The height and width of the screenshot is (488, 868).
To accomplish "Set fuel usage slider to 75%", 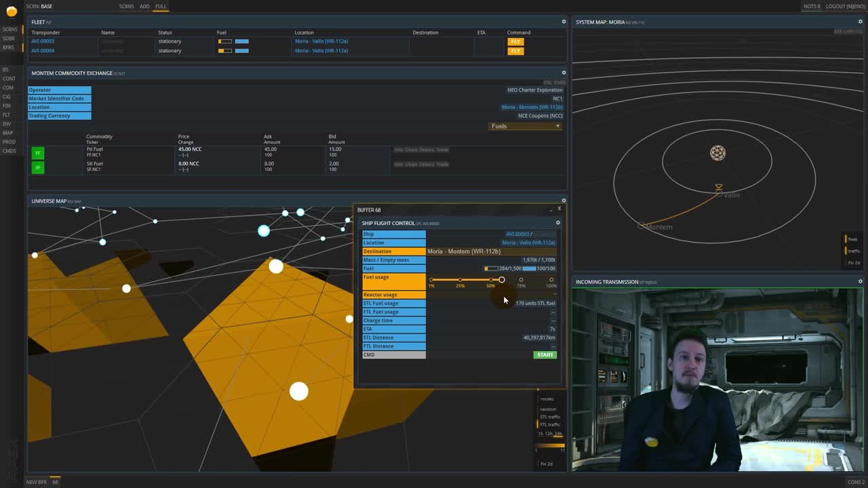I will [521, 279].
